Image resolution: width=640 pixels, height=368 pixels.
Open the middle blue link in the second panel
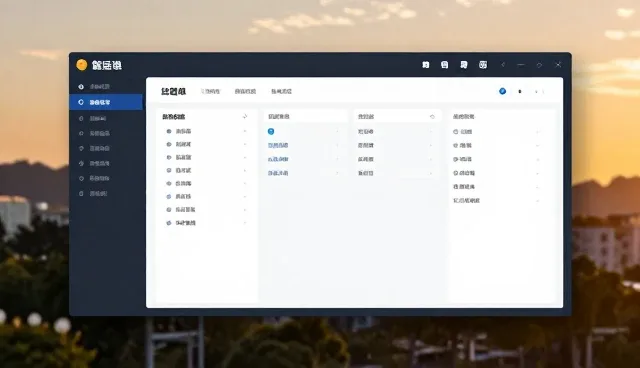[278, 159]
